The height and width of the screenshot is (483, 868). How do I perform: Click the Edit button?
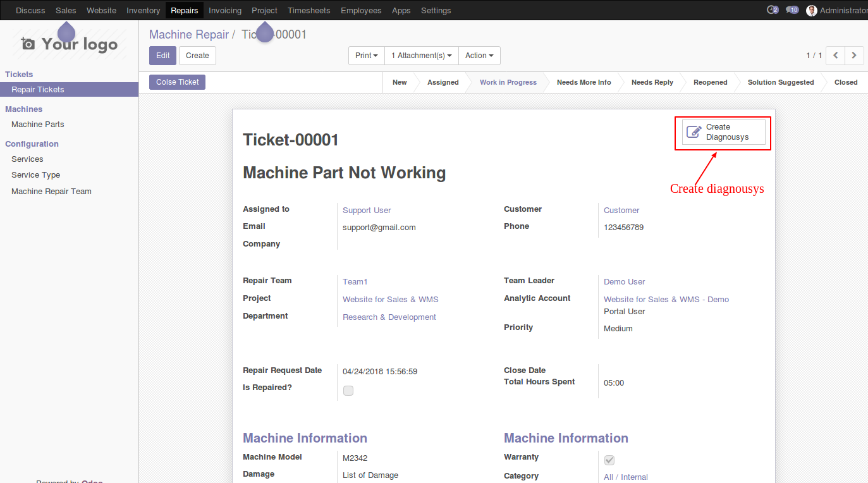[163, 56]
